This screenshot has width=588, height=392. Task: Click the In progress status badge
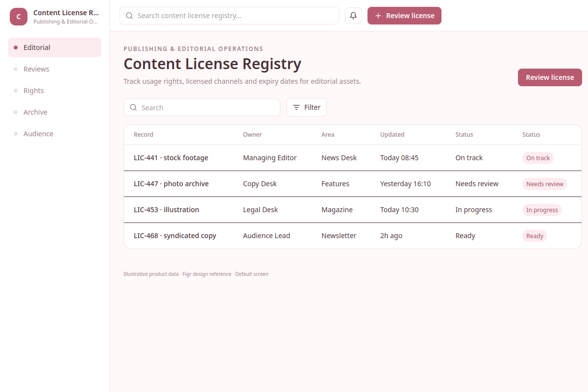click(x=542, y=210)
